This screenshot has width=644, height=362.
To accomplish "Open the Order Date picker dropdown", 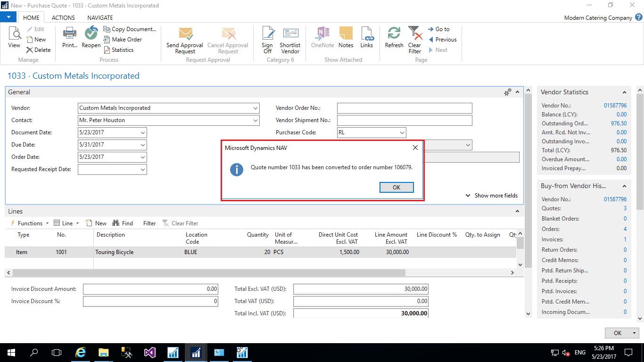I will click(143, 157).
